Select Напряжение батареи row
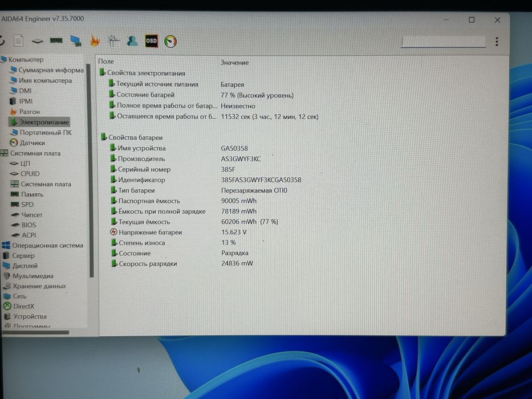The image size is (532, 399). pos(179,233)
